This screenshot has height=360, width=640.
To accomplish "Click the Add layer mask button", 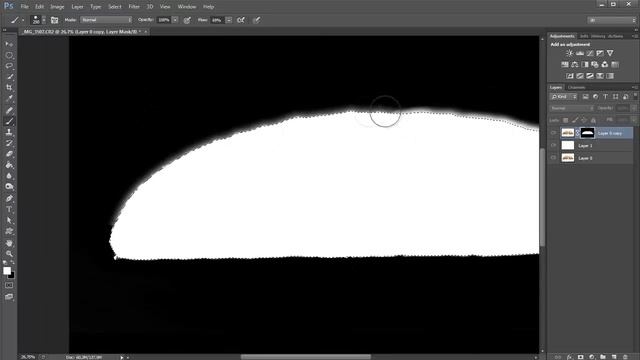I will tap(580, 357).
